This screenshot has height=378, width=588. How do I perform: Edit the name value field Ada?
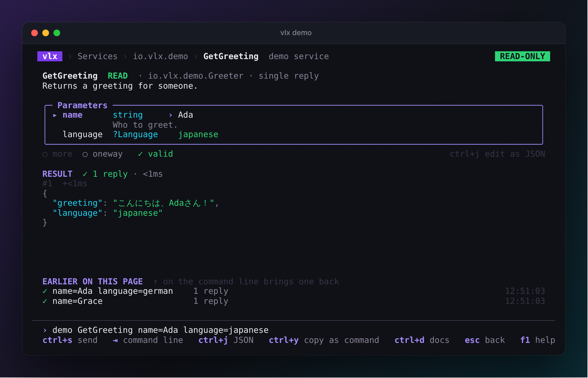pos(185,115)
